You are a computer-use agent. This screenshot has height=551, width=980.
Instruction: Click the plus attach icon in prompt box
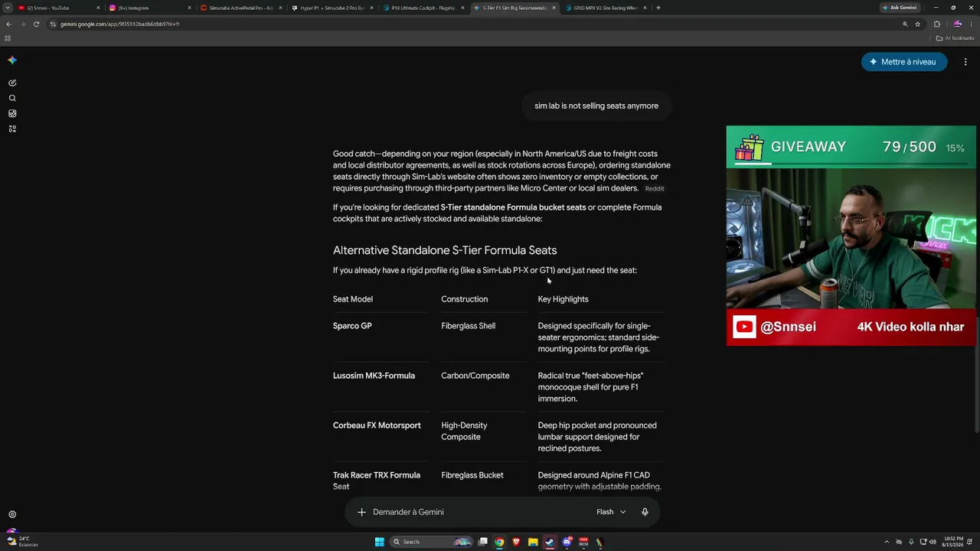tap(361, 512)
